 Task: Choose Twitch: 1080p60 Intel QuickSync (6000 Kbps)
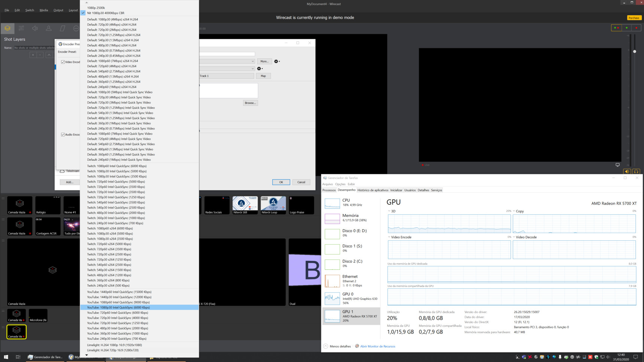coord(139,166)
